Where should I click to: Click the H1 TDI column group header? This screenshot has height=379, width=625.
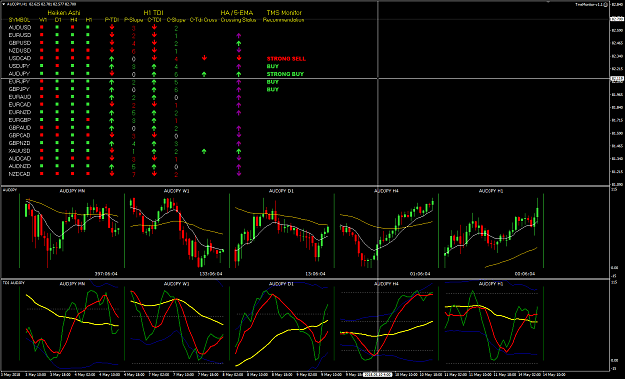153,13
